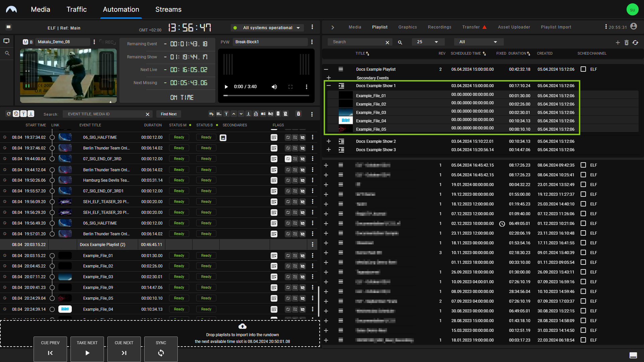Open the Traffic section in the top menu
The height and width of the screenshot is (362, 644).
[76, 10]
